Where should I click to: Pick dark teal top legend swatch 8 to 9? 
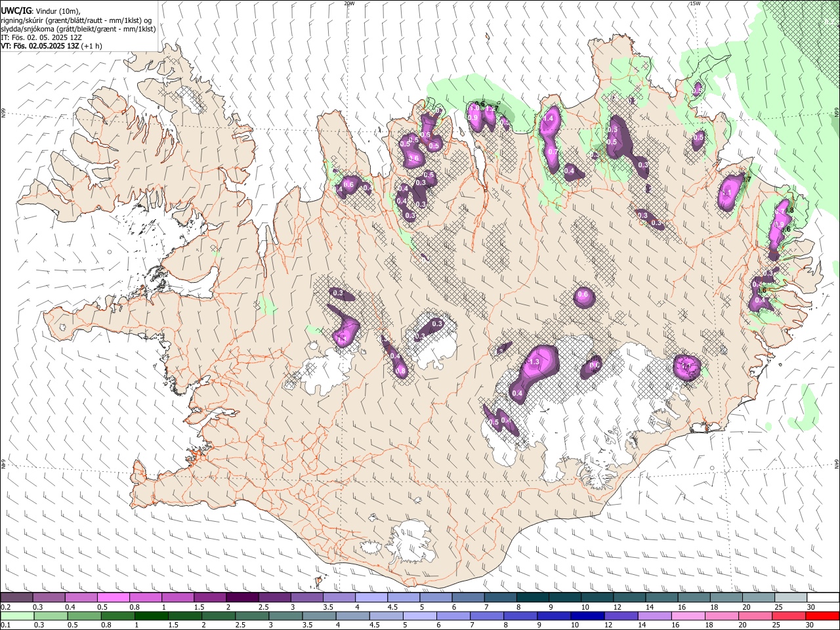(x=532, y=597)
